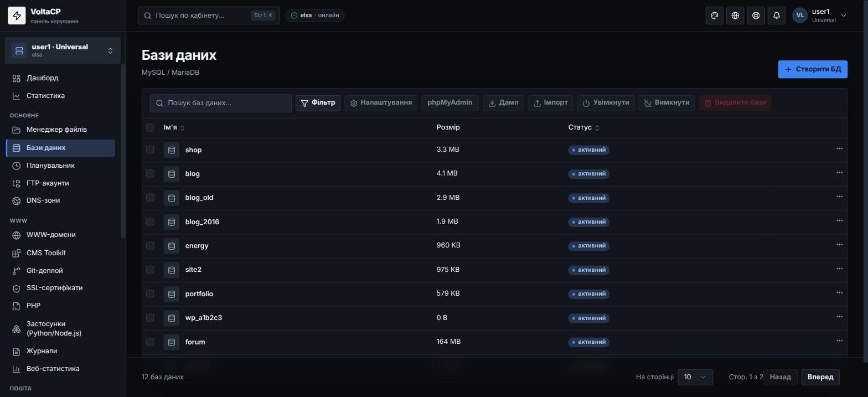Viewport: 868px width, 397px height.
Task: Click the forum database icon
Action: pyautogui.click(x=172, y=342)
